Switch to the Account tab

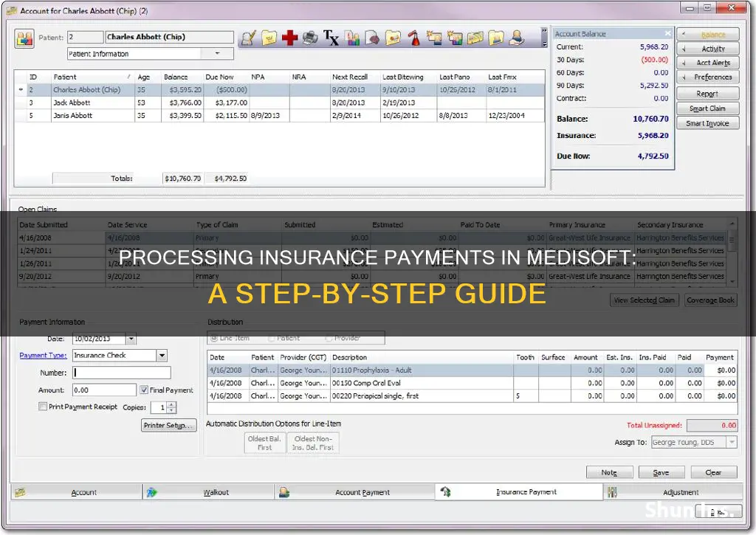76,492
